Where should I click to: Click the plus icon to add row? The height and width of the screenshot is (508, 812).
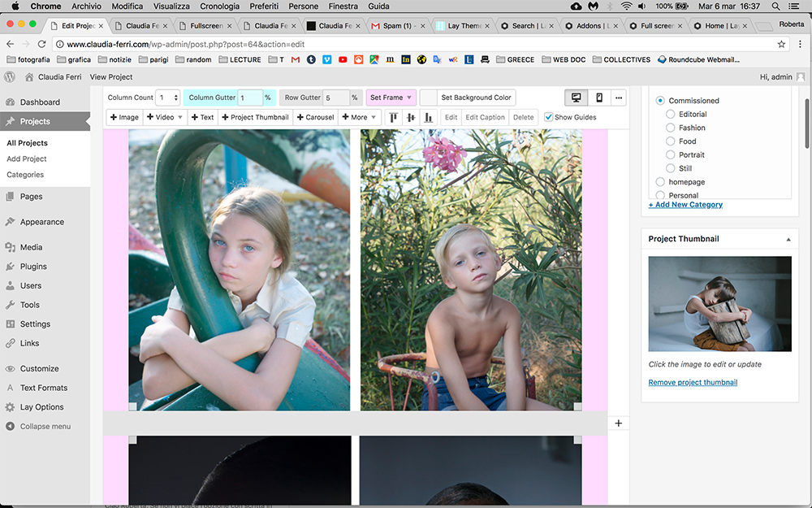618,423
